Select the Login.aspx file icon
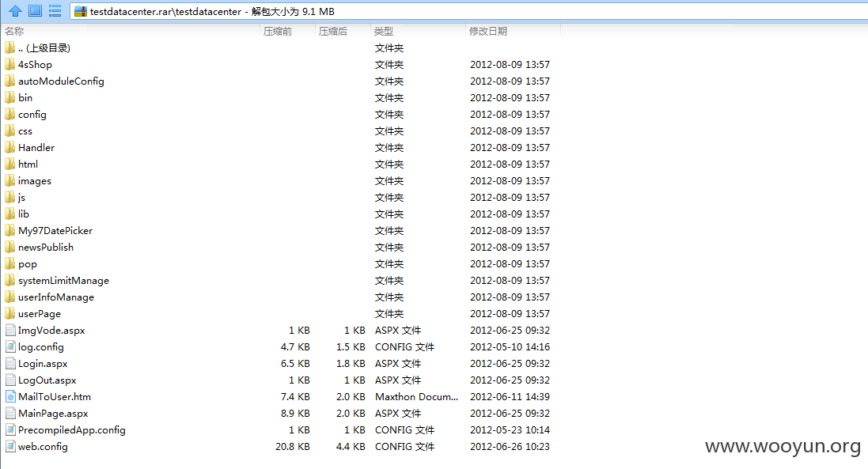Image resolution: width=868 pixels, height=469 pixels. point(10,363)
